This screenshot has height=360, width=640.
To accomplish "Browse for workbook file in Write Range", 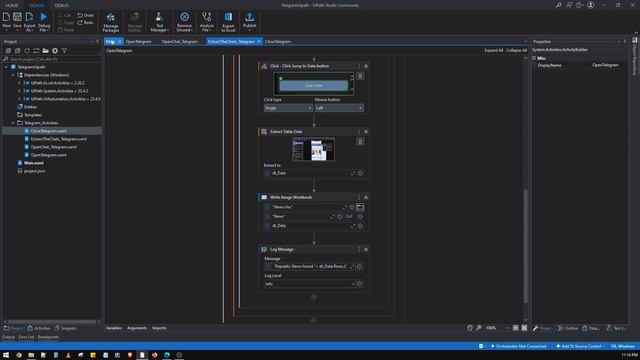I will point(360,207).
